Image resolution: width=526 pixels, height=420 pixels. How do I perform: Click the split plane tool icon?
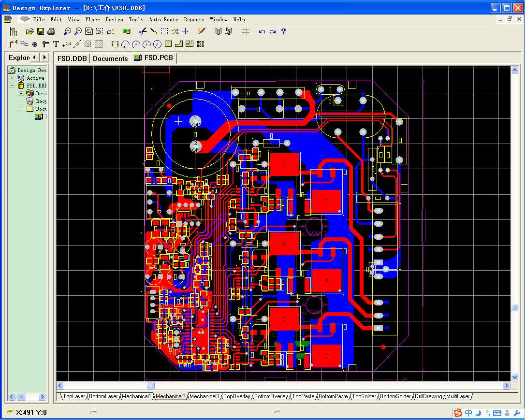[x=190, y=43]
